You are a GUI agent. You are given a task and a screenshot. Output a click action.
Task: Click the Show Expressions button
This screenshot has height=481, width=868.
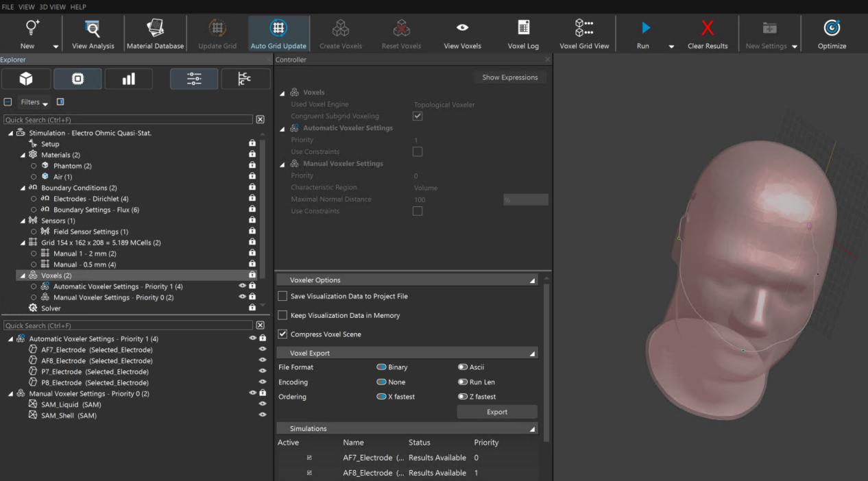click(509, 77)
